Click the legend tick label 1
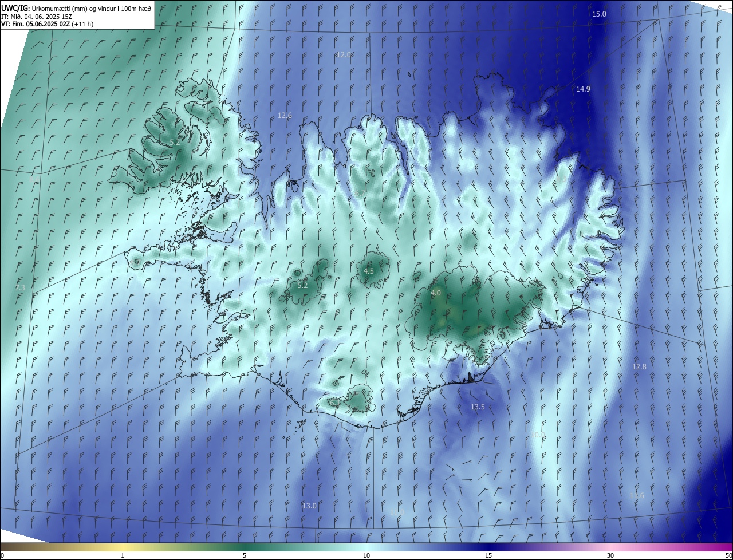Viewport: 733px width, 560px height. point(123,555)
